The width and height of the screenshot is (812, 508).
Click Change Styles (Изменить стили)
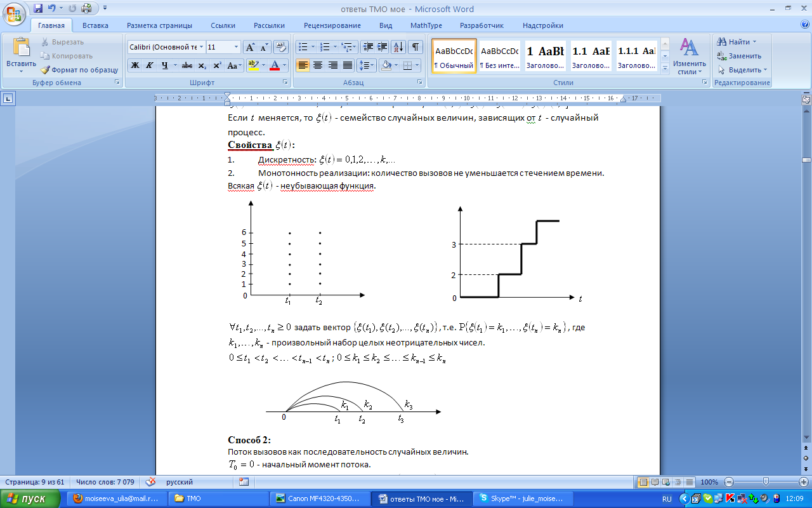tap(690, 56)
